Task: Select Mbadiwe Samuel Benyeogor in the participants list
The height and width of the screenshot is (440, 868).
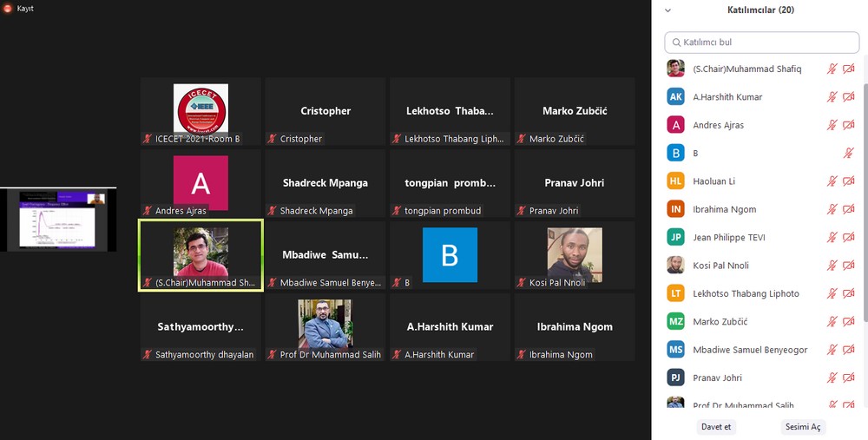Action: pos(750,350)
